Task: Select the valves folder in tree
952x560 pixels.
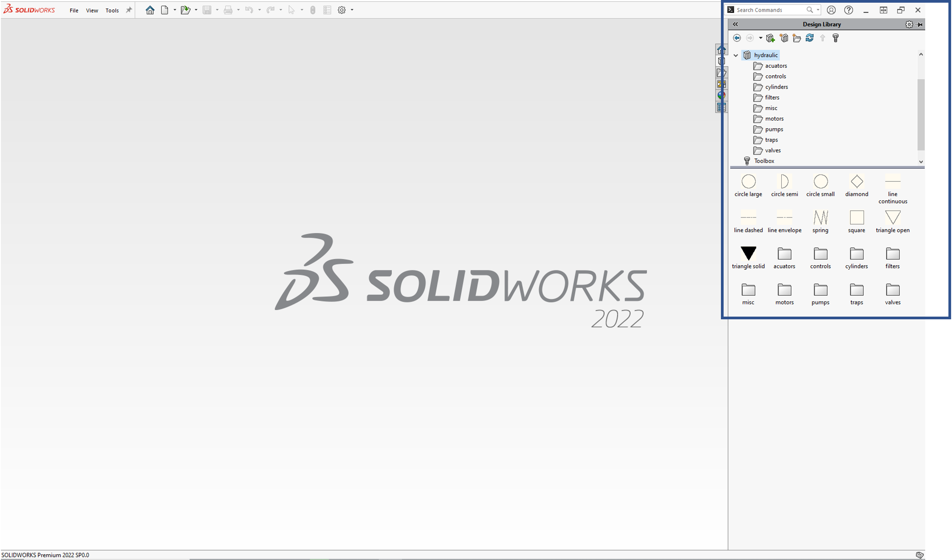Action: click(772, 150)
